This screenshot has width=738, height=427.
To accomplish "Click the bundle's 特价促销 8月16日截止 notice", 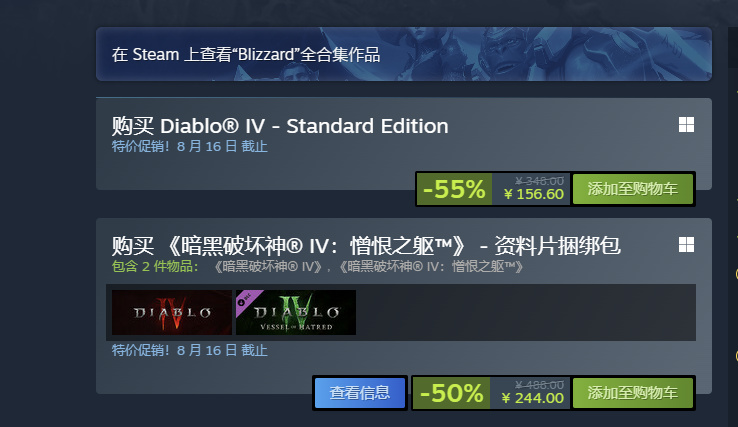I will [x=190, y=350].
